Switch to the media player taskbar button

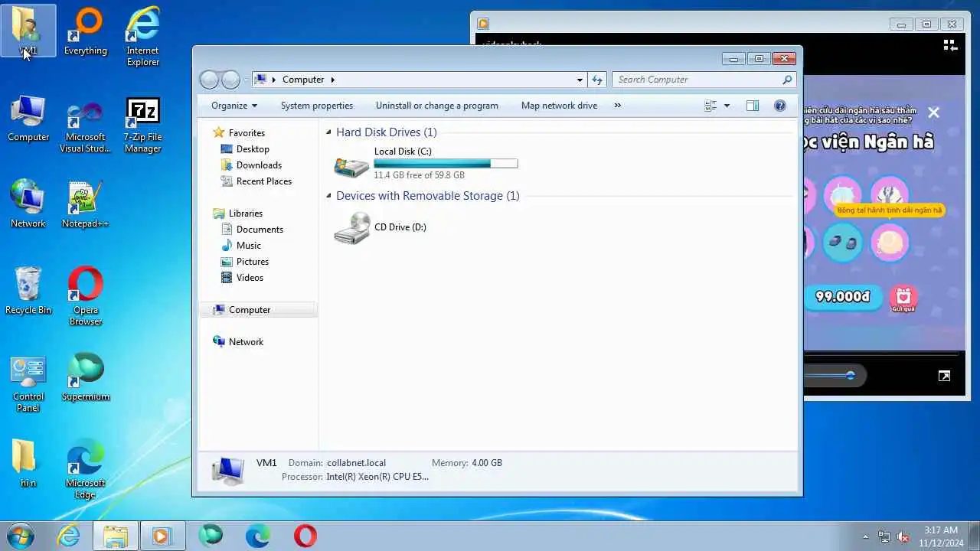[x=162, y=536]
